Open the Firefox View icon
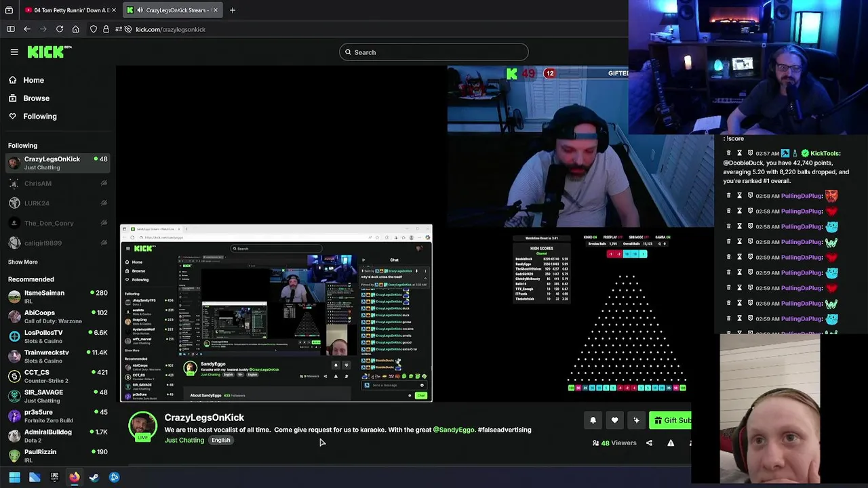 click(9, 10)
